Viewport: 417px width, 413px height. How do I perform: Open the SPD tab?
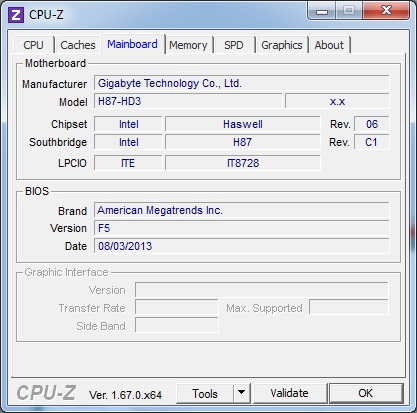pos(234,45)
